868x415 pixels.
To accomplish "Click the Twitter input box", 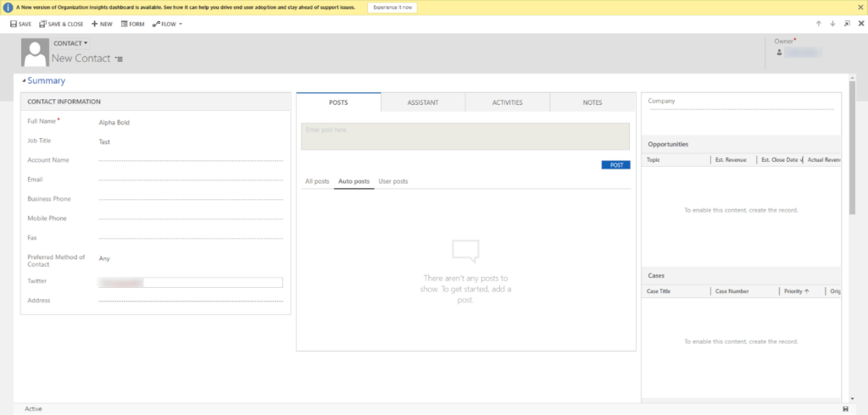I will [190, 283].
